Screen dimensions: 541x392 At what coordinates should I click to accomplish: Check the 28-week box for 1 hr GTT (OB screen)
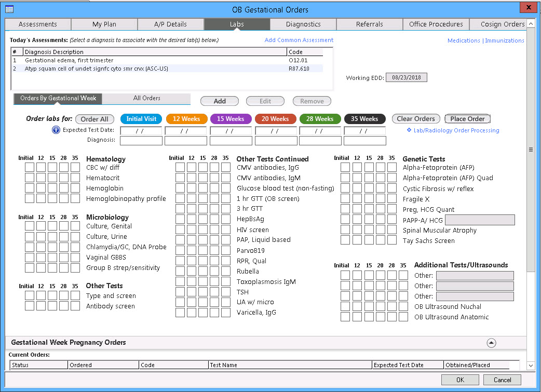[x=214, y=198]
